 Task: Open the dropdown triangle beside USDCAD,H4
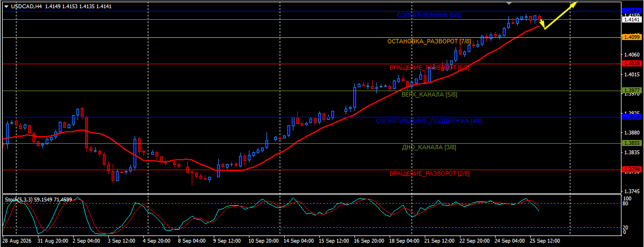[6, 7]
